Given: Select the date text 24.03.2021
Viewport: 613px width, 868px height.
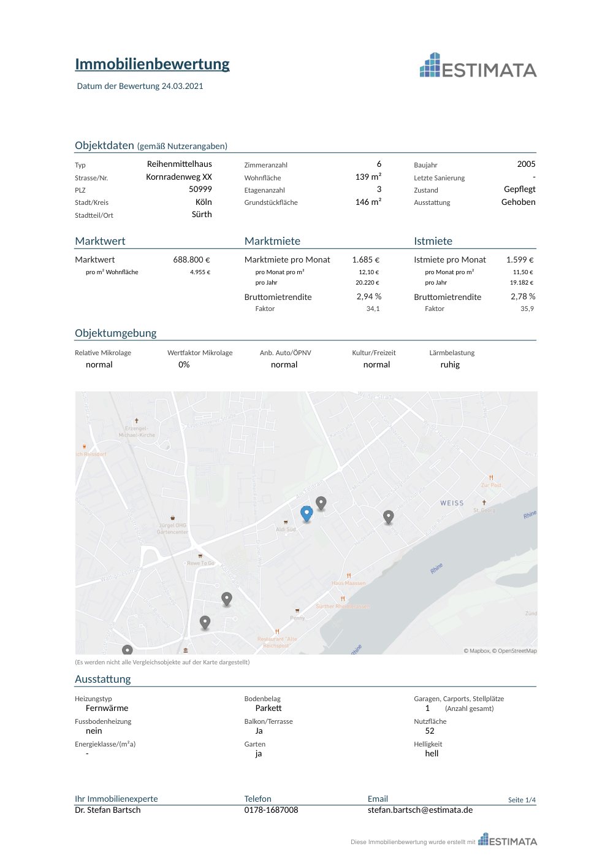Looking at the screenshot, I should pos(182,86).
